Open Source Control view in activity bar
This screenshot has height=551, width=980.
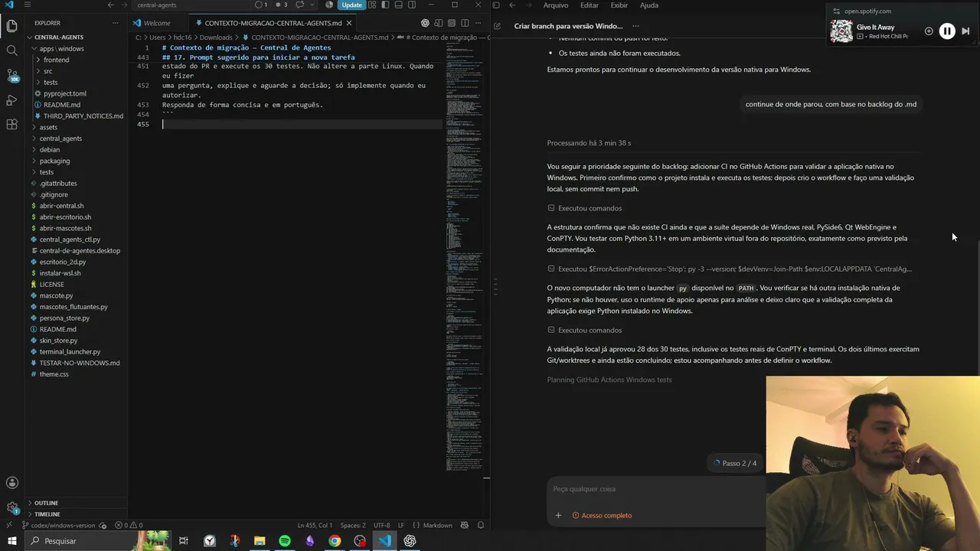(11, 75)
